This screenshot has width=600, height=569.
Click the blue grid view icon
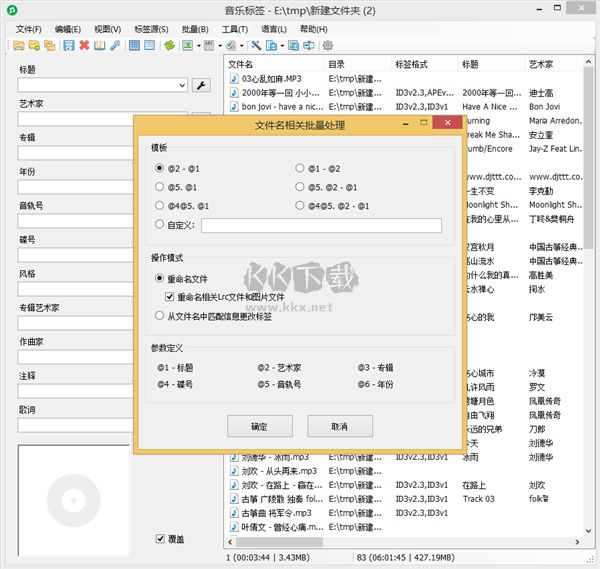134,46
